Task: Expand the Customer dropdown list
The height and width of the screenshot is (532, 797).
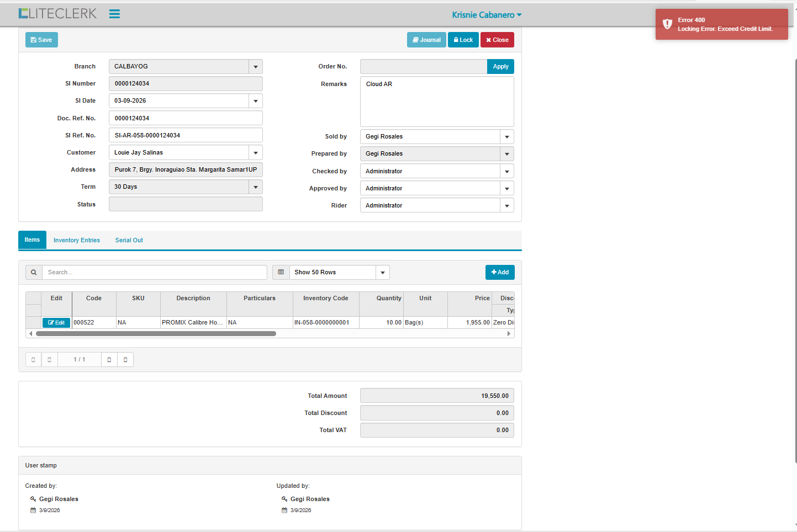Action: click(x=255, y=153)
